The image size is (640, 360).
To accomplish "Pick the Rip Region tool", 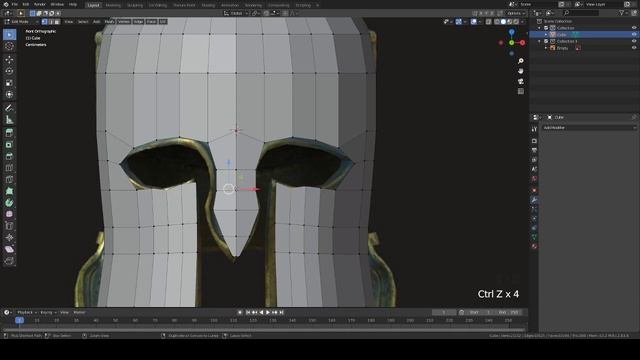I will point(9,261).
